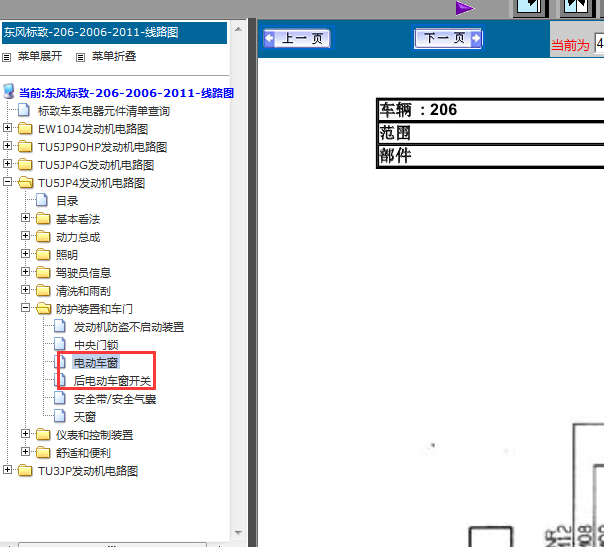The width and height of the screenshot is (604, 547).
Task: Expand the TU5JP90HP发动机电路图 folder
Action: [x=7, y=145]
